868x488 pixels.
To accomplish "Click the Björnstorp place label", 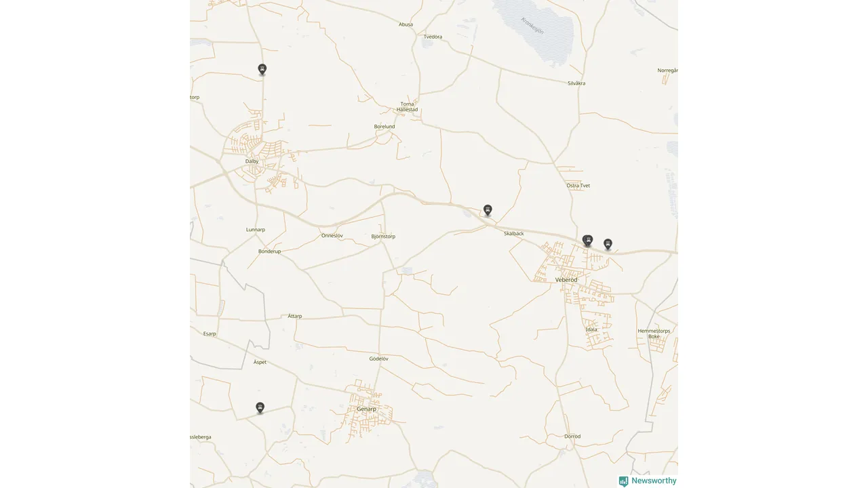I will pos(383,237).
